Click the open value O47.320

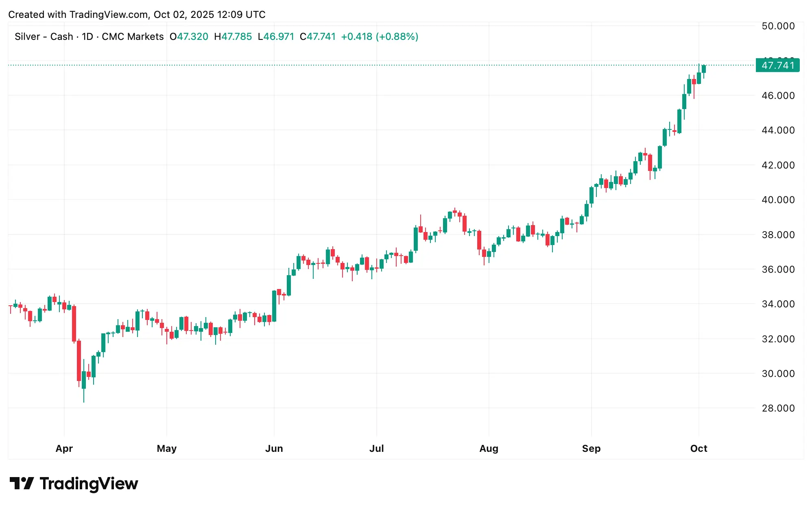(x=189, y=37)
